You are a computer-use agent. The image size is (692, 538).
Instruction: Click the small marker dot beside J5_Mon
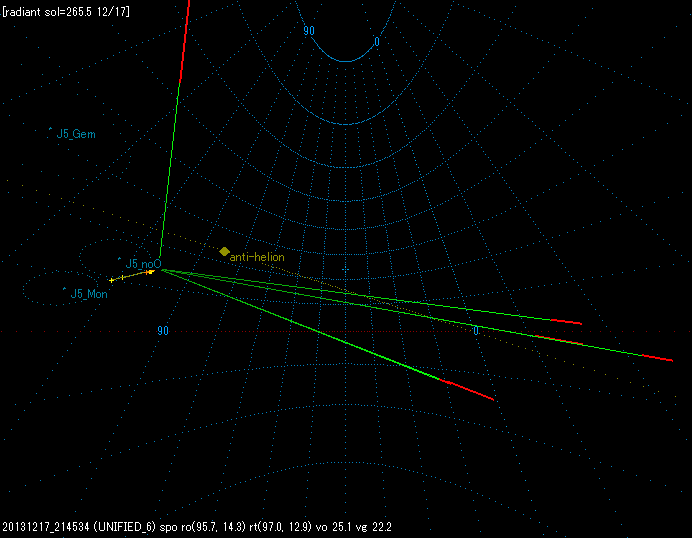pyautogui.click(x=64, y=289)
